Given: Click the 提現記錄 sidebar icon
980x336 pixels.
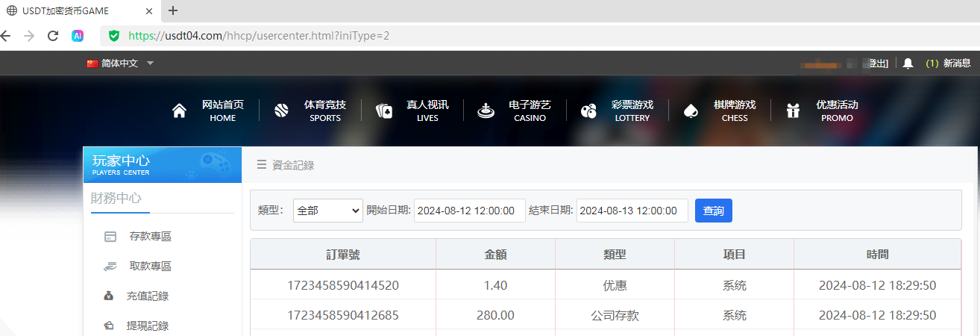Looking at the screenshot, I should point(109,326).
